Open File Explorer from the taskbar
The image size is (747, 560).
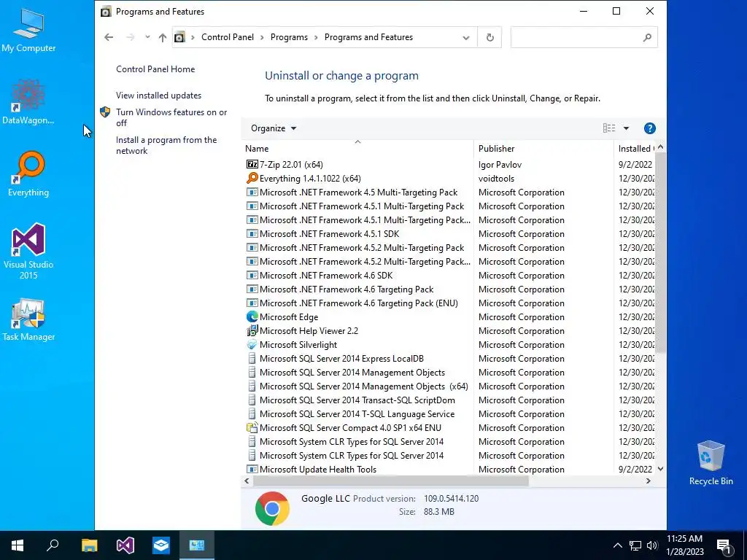coord(89,545)
